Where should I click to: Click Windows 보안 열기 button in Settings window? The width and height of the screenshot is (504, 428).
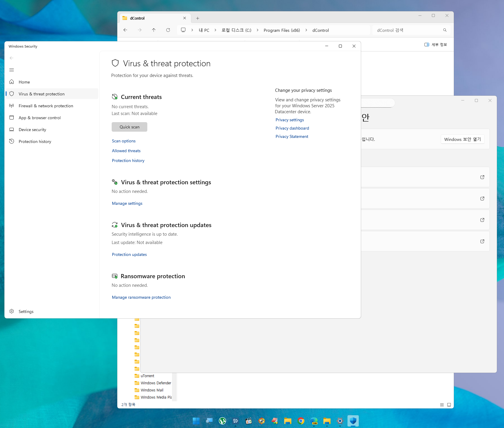click(x=462, y=139)
